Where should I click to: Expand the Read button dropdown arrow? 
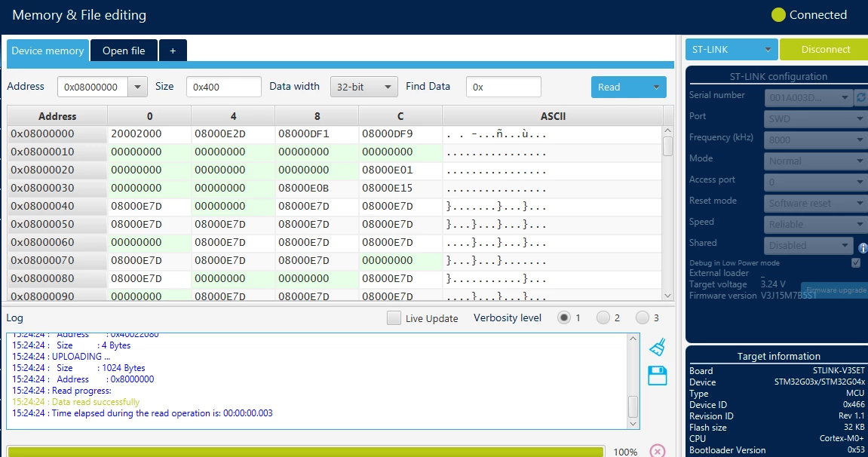(656, 87)
